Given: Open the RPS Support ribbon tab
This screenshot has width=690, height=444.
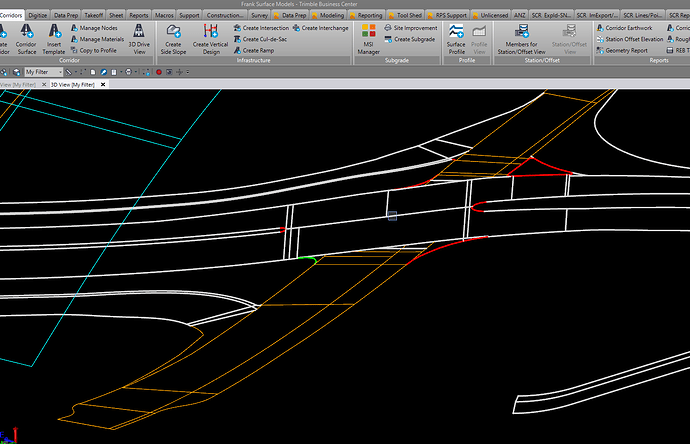Looking at the screenshot, I should coord(447,15).
